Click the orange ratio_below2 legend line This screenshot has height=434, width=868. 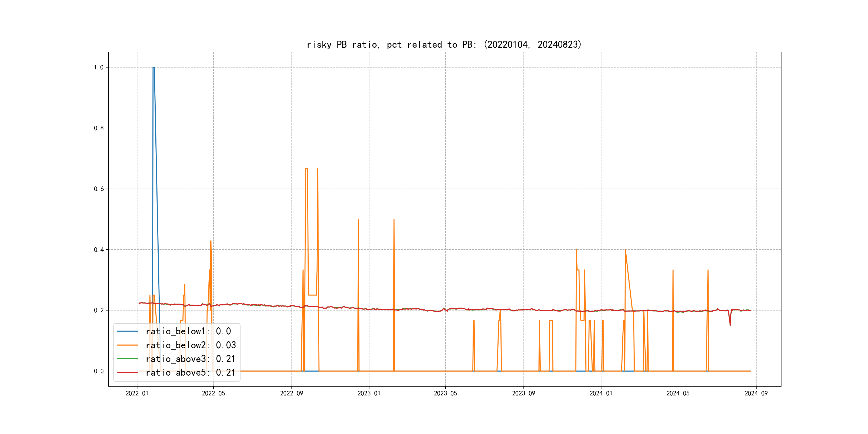pyautogui.click(x=127, y=345)
